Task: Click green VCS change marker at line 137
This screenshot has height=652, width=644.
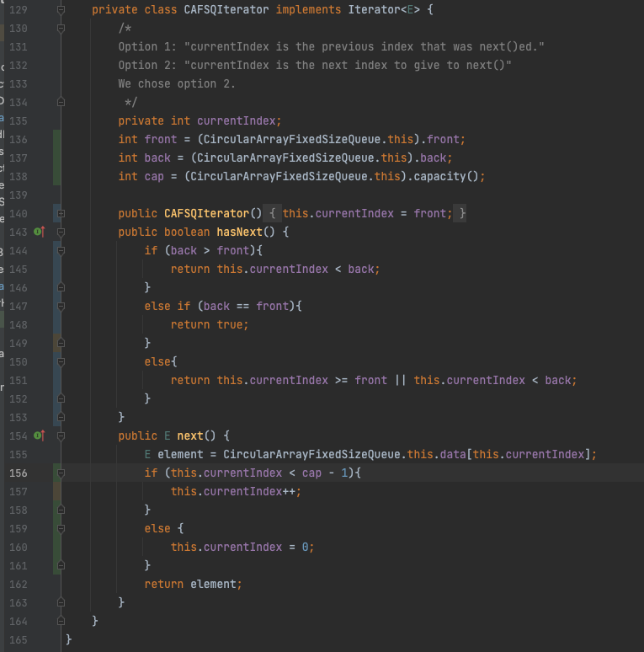Action: pos(56,158)
